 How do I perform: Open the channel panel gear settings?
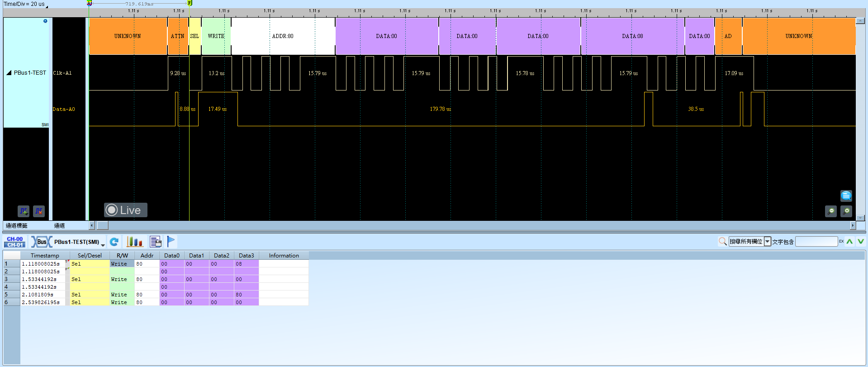tap(45, 21)
